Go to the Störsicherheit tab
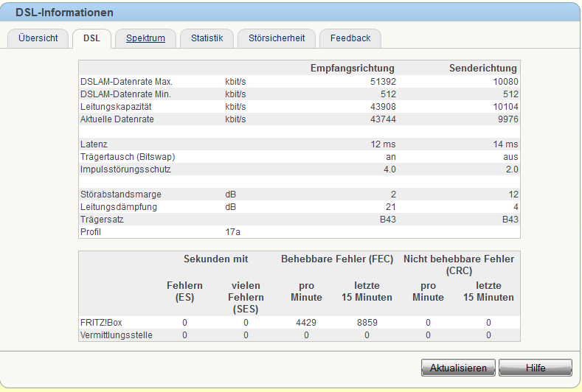Viewport: 582px width, 392px height. 277,38
